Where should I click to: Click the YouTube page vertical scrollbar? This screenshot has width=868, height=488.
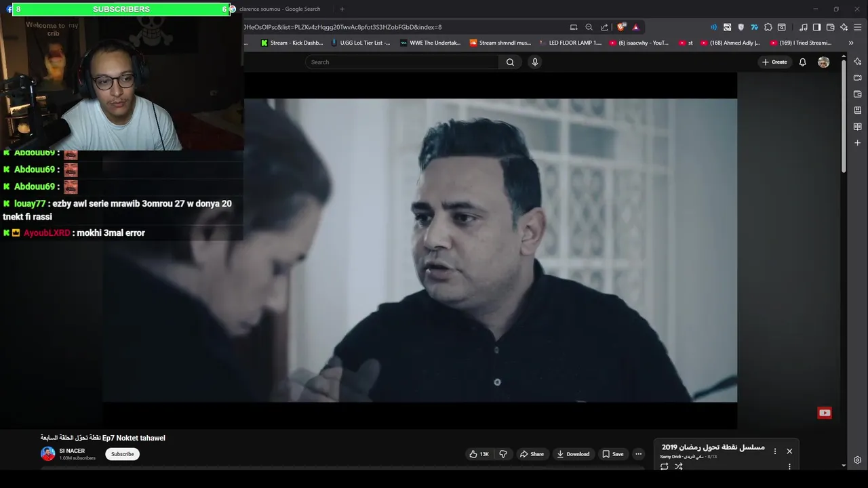844,115
